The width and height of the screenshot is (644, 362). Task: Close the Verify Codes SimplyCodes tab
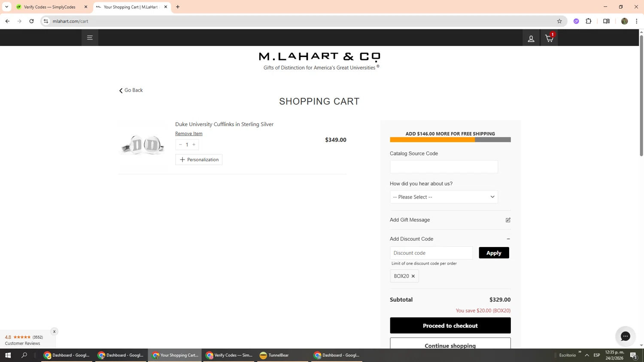click(x=85, y=7)
